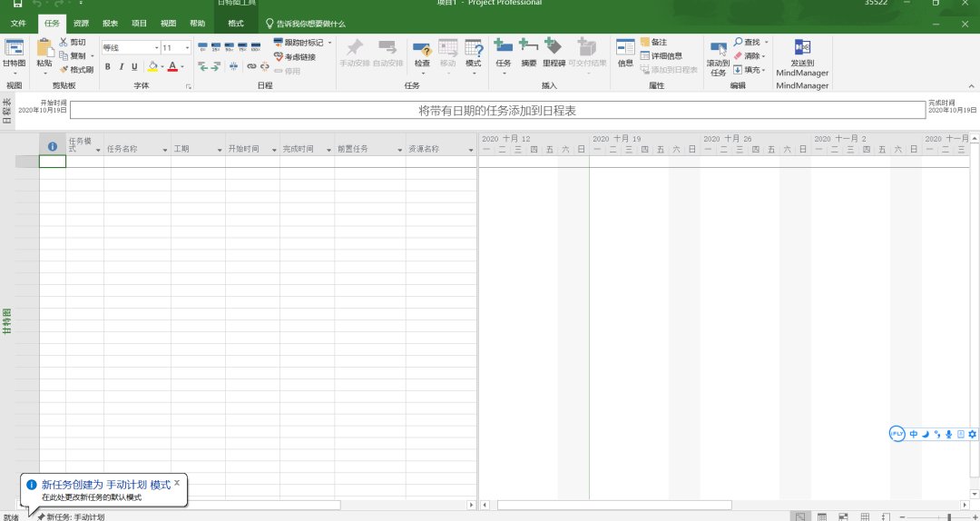Toggle Italic text formatting
980x521 pixels.
121,66
